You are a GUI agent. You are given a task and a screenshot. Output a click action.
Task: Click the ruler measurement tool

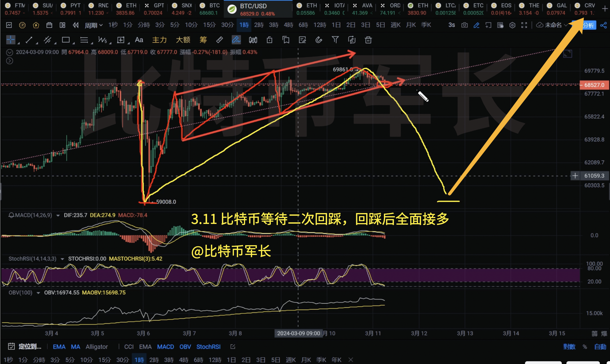(x=220, y=40)
